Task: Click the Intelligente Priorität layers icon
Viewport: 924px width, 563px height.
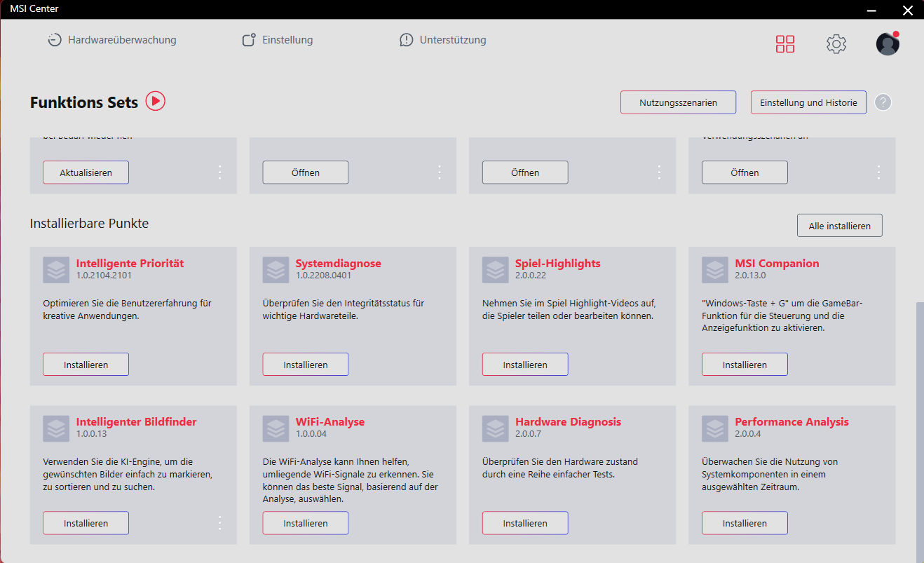Action: 56,270
